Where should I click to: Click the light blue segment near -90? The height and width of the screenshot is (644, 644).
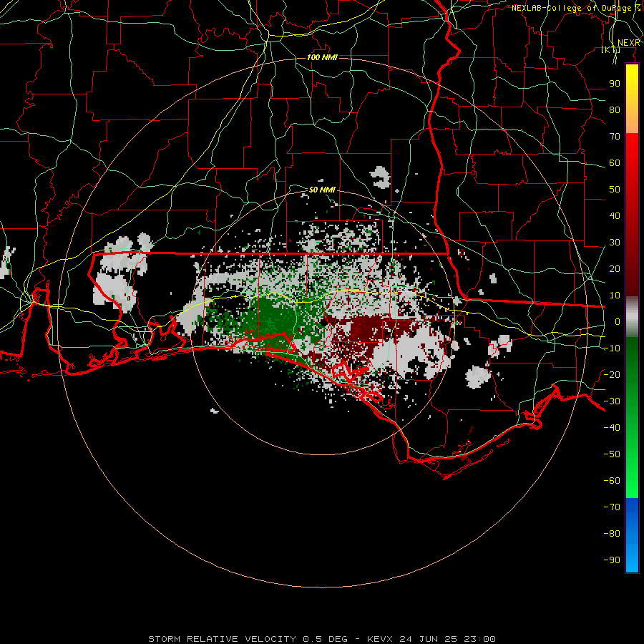click(x=632, y=560)
